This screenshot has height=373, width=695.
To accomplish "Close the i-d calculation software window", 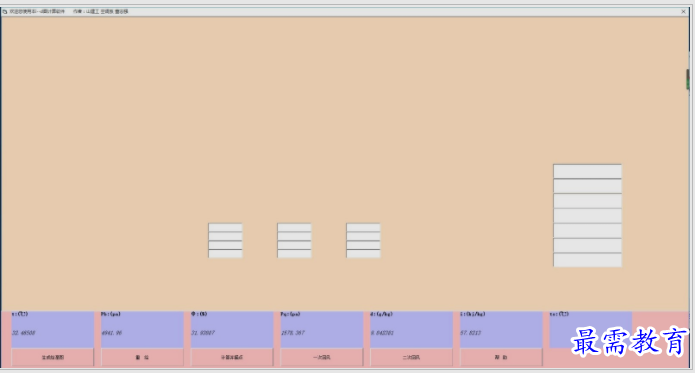I will (683, 12).
